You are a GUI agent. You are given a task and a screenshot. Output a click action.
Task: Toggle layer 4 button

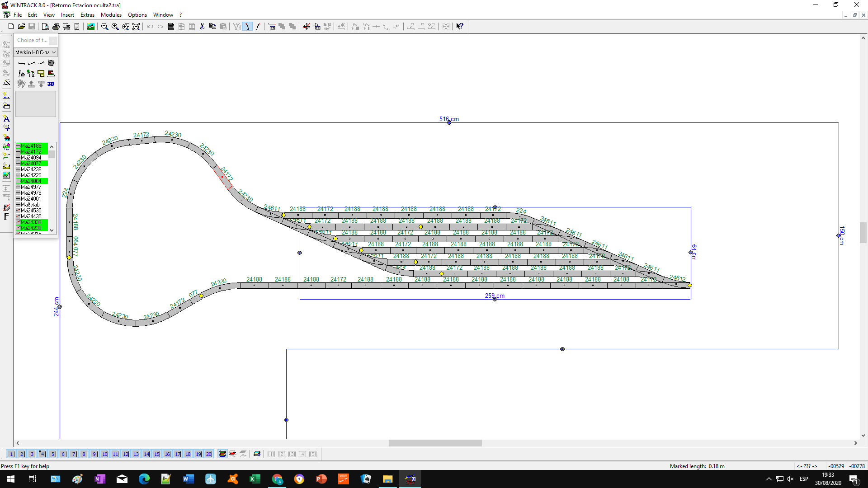point(42,454)
